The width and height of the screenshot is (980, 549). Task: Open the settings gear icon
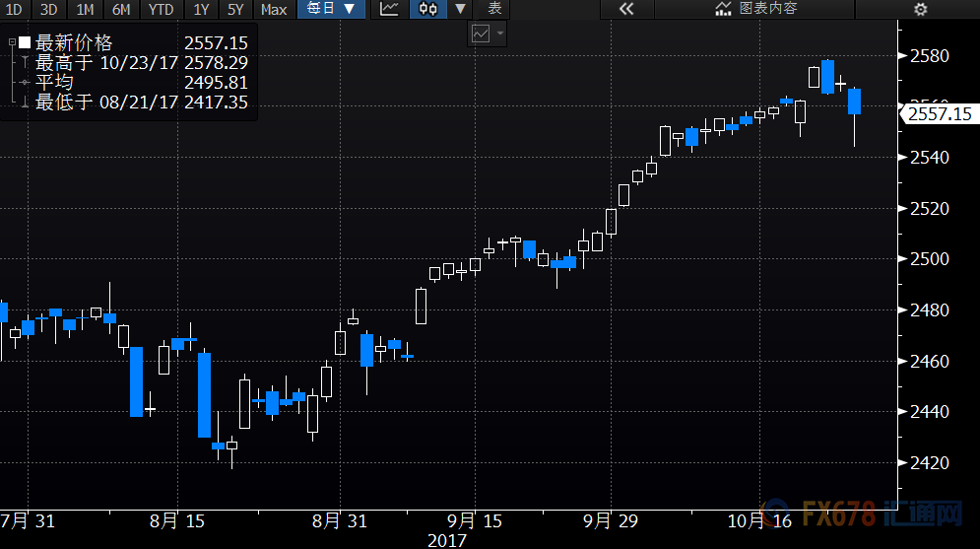click(920, 9)
